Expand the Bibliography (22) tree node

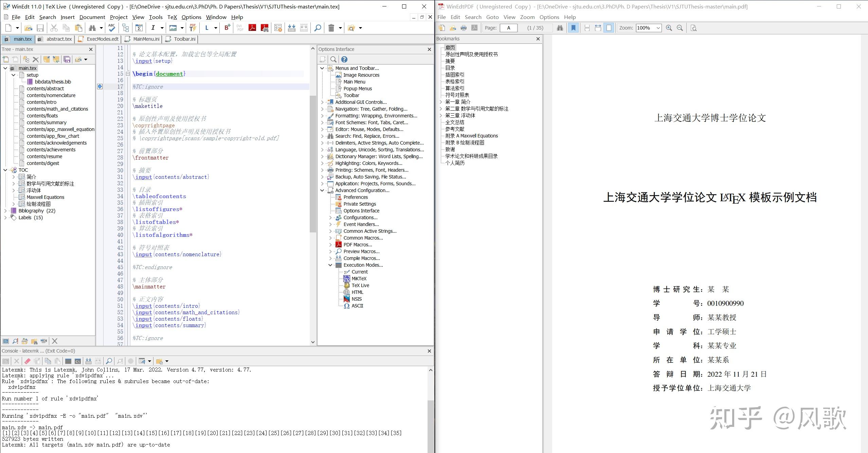pyautogui.click(x=5, y=211)
